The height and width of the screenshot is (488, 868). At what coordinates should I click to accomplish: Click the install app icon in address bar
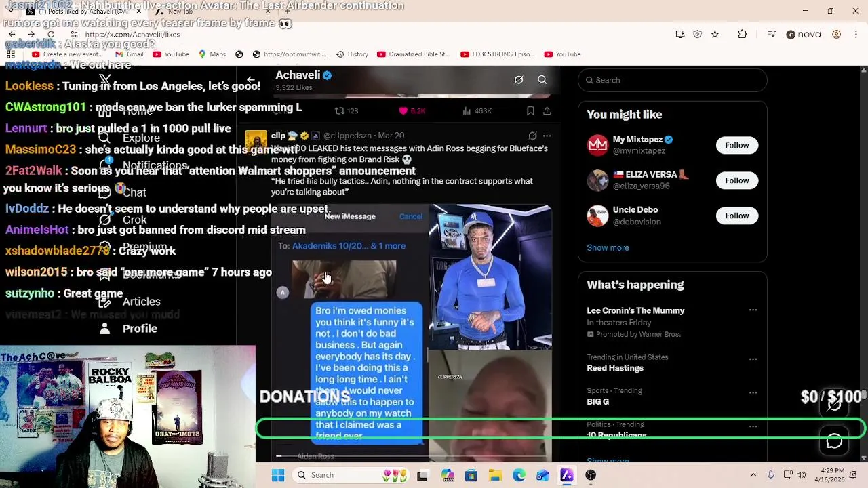(680, 34)
